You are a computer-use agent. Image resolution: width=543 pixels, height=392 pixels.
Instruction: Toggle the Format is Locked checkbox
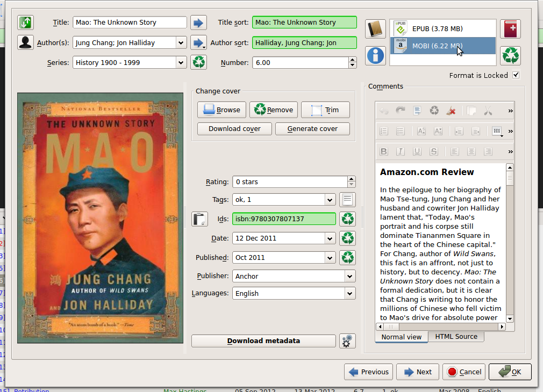click(x=516, y=75)
